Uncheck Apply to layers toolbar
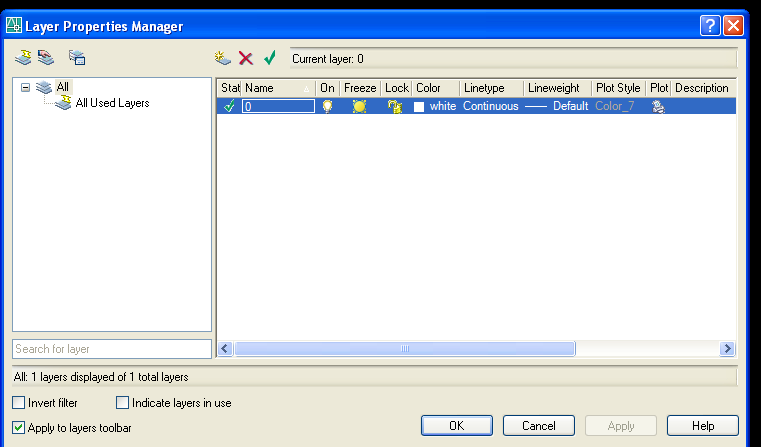 tap(18, 428)
